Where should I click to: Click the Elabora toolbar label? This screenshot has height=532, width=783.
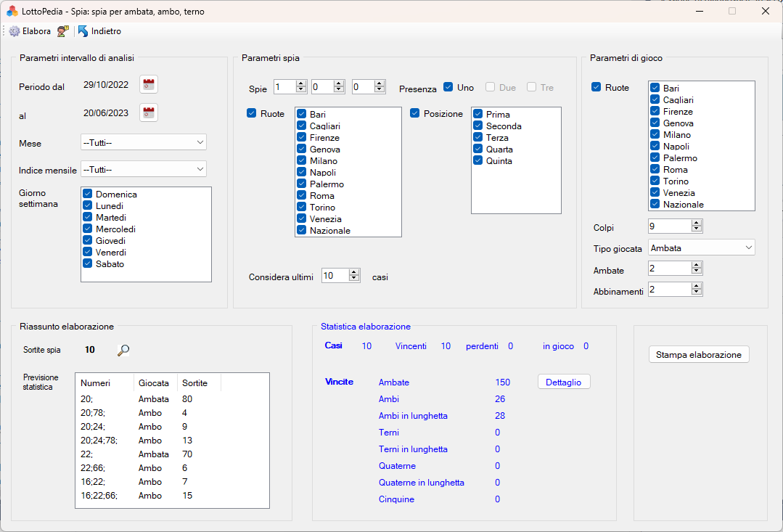click(36, 31)
